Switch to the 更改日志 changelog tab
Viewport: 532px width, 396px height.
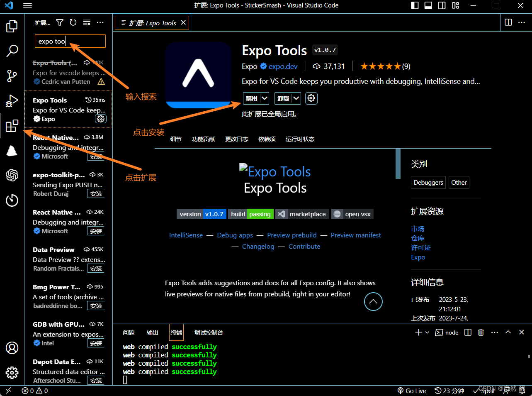point(236,139)
